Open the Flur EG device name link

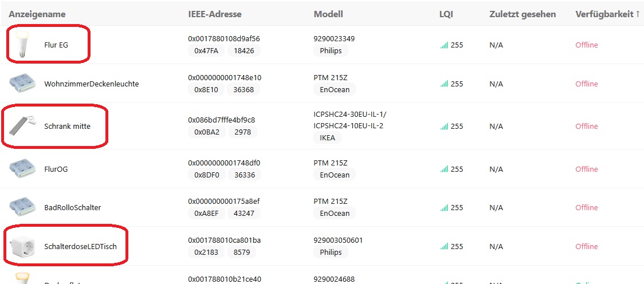[x=56, y=45]
